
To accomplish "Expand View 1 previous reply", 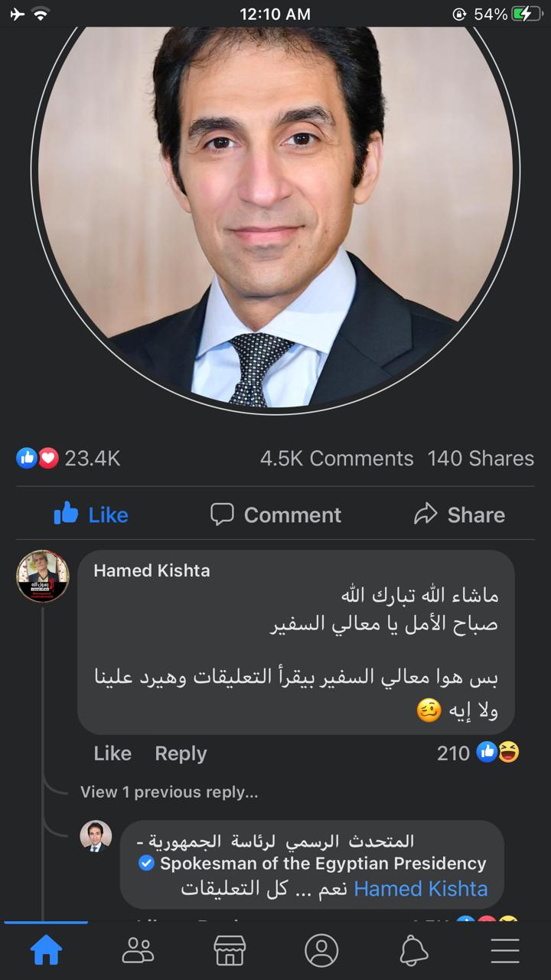I will pos(169,792).
